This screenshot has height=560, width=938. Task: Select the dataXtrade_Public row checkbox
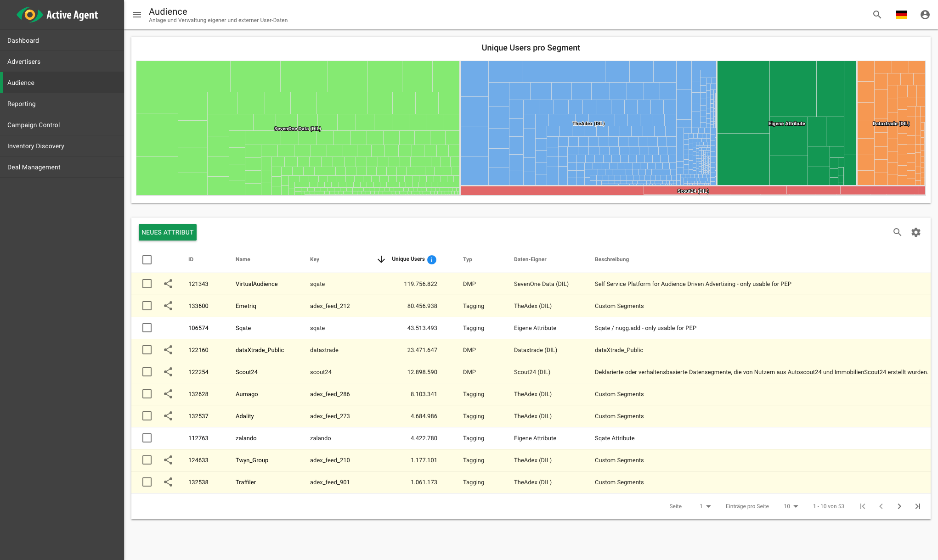pos(147,350)
